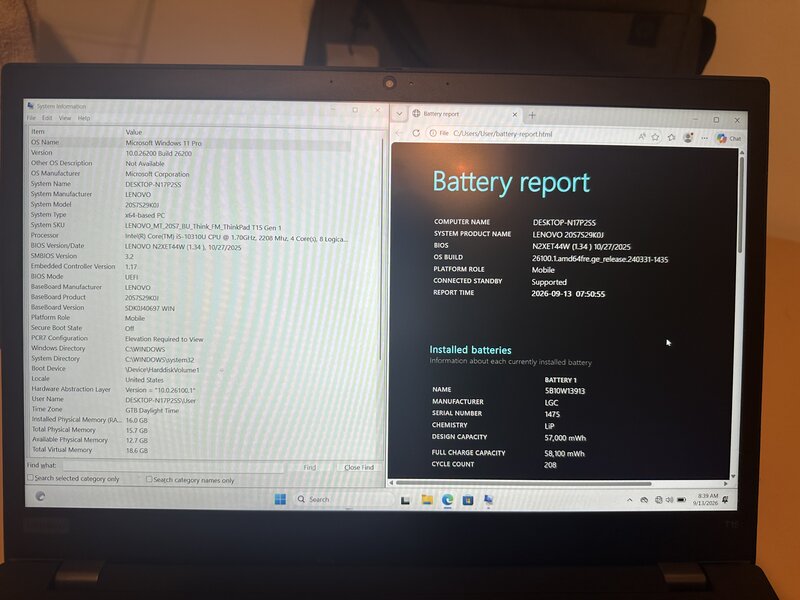Open the Edit menu in System Information
The height and width of the screenshot is (600, 800).
point(47,118)
